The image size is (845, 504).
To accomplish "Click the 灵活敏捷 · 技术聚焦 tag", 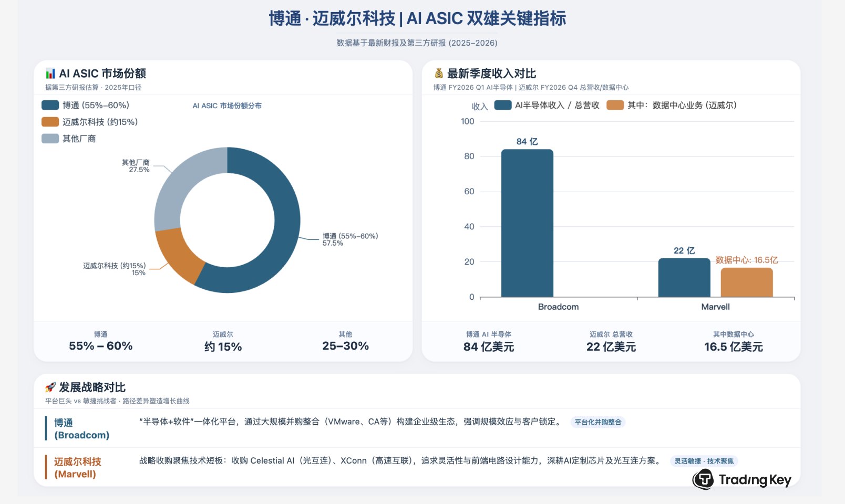I will pyautogui.click(x=704, y=461).
